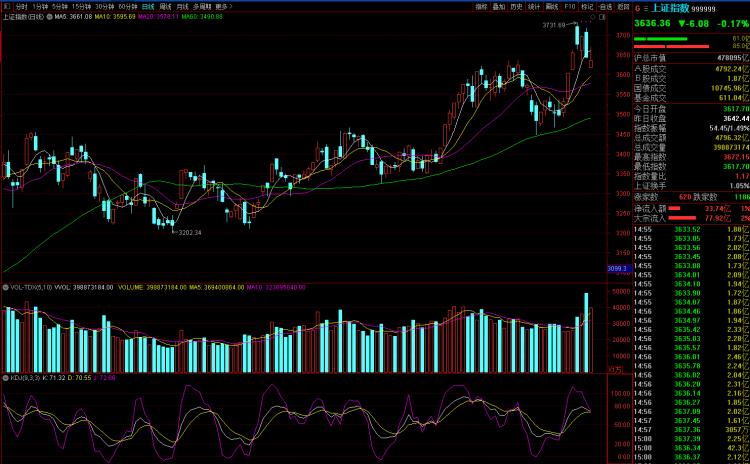Open F10 company info
750x464 pixels.
(x=570, y=7)
